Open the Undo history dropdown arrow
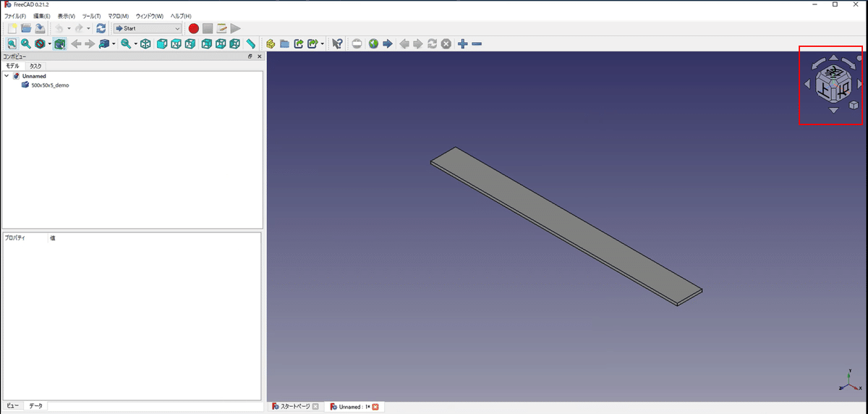This screenshot has height=414, width=868. pyautogui.click(x=69, y=29)
